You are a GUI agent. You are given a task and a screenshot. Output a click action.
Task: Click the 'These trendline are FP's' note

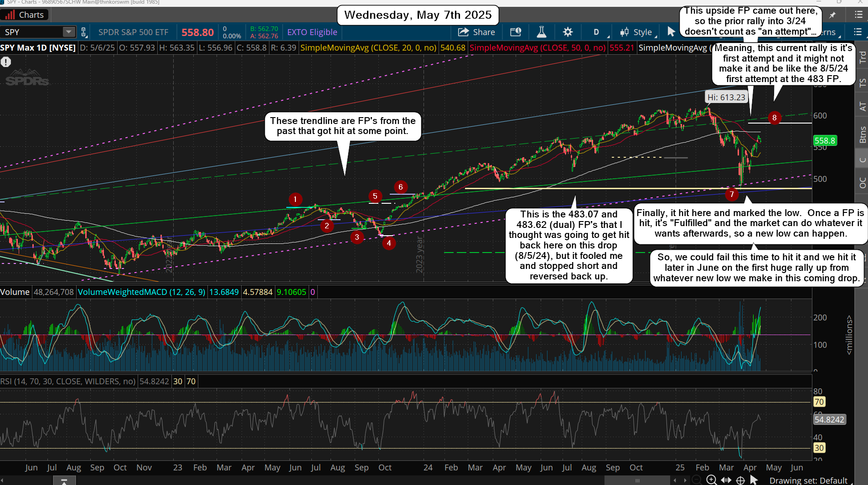click(x=343, y=126)
